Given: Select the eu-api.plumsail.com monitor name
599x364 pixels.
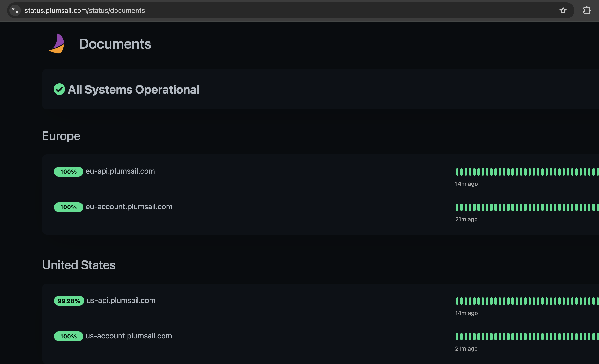Looking at the screenshot, I should pos(120,171).
